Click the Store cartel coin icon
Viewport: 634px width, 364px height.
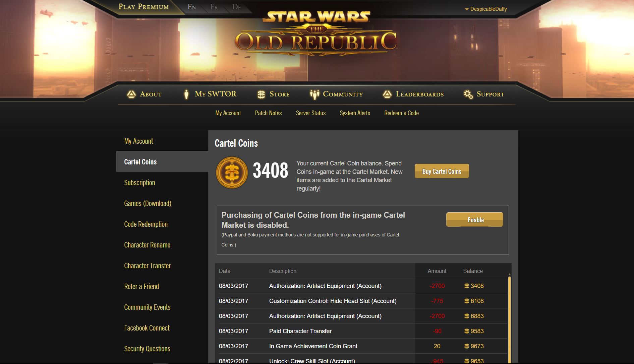(261, 94)
